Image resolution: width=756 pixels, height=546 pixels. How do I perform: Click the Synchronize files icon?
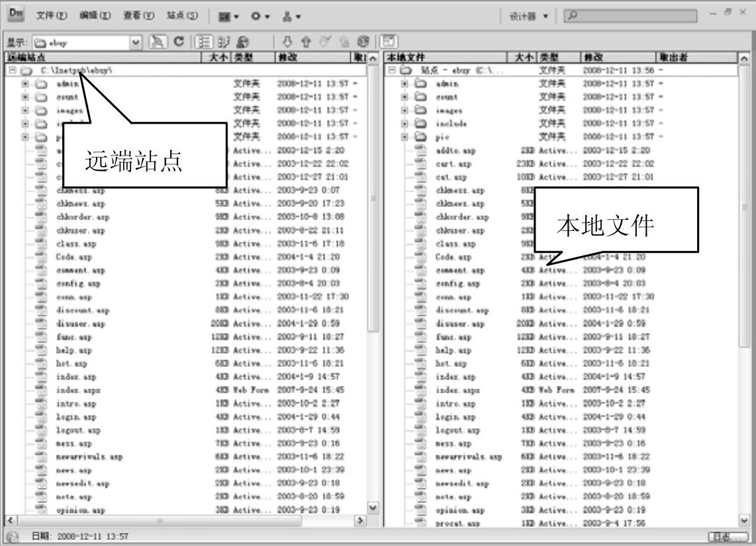[363, 42]
